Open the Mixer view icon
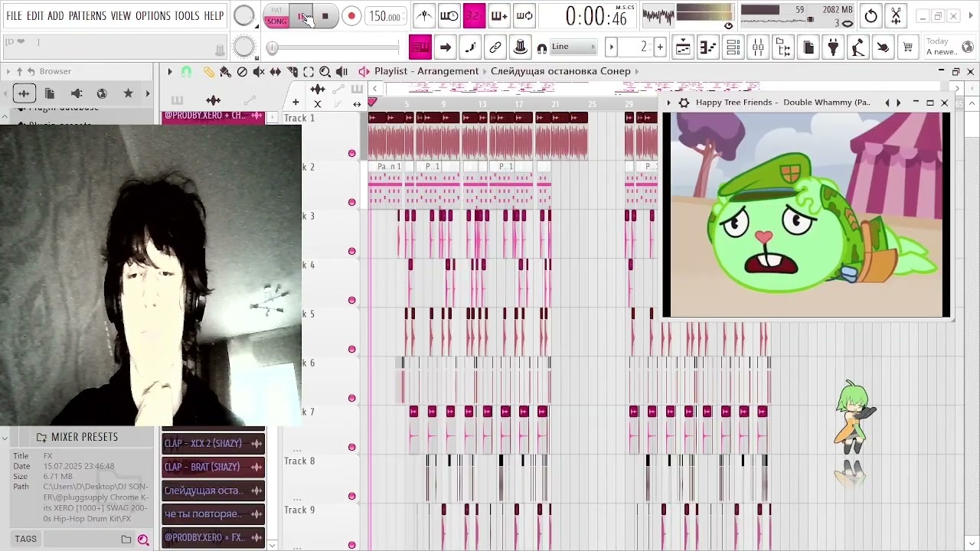The height and width of the screenshot is (551, 980). pos(758,47)
